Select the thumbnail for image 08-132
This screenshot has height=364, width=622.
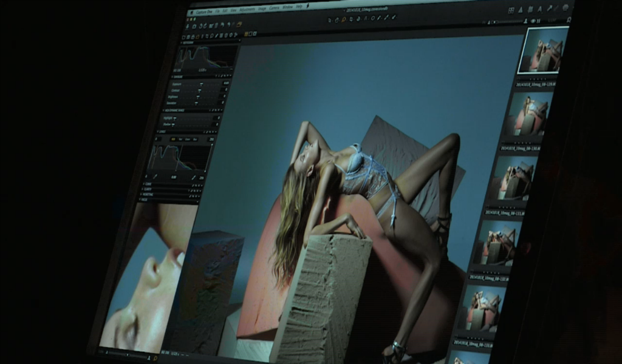498,243
